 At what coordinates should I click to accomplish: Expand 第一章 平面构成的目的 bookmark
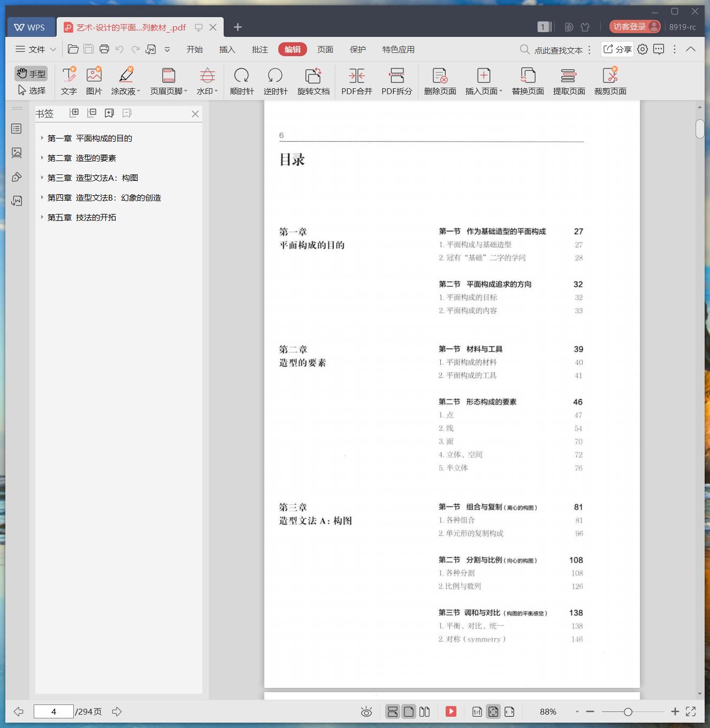pyautogui.click(x=42, y=138)
